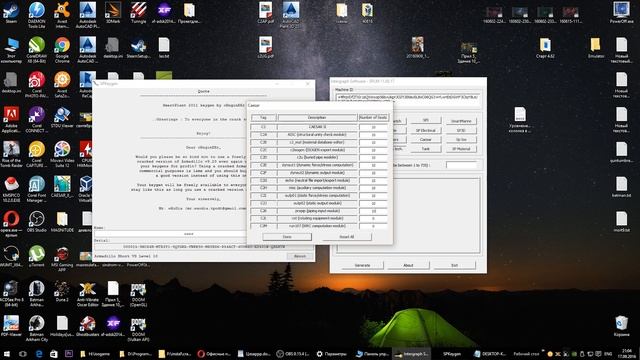Launch DOOM (OpenGL) shortcut
The height and width of the screenshot is (360, 640).
click(138, 294)
